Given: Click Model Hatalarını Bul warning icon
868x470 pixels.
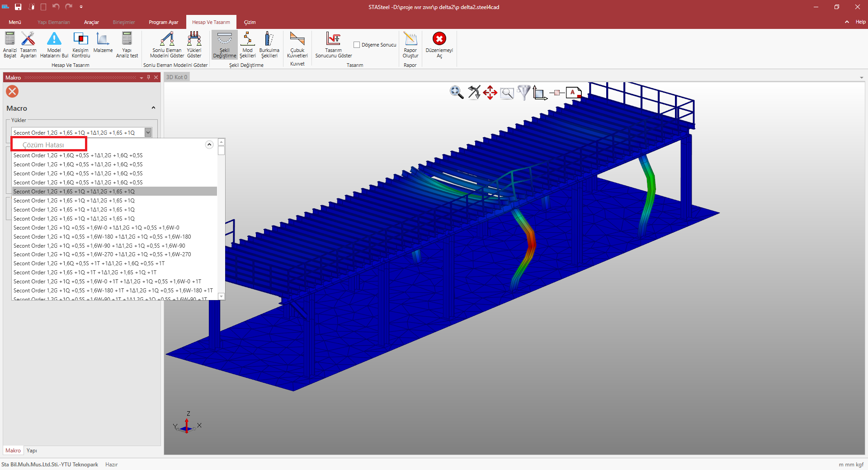Looking at the screenshot, I should pyautogui.click(x=54, y=40).
